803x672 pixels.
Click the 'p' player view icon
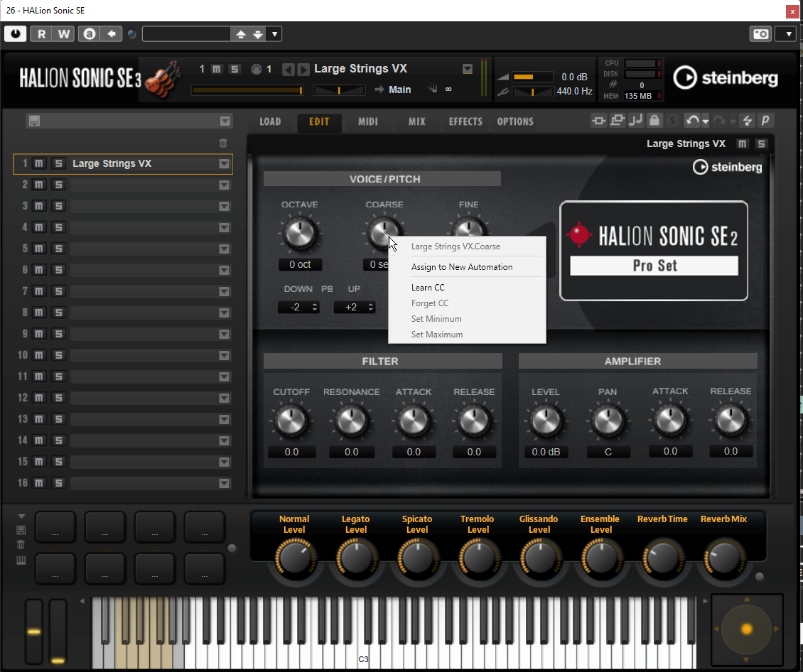765,120
